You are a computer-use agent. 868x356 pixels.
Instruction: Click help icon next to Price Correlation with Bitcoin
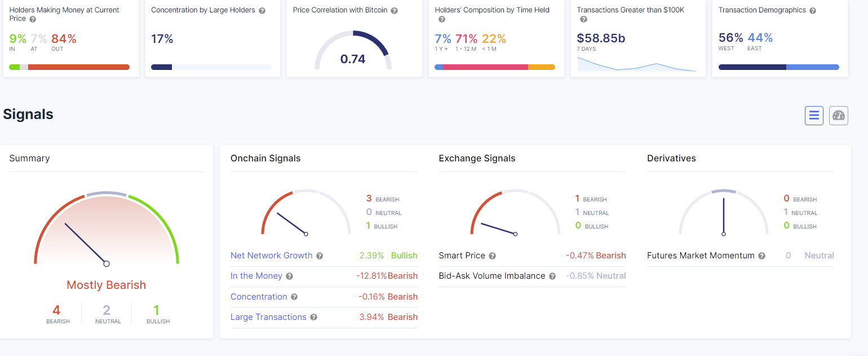click(394, 11)
